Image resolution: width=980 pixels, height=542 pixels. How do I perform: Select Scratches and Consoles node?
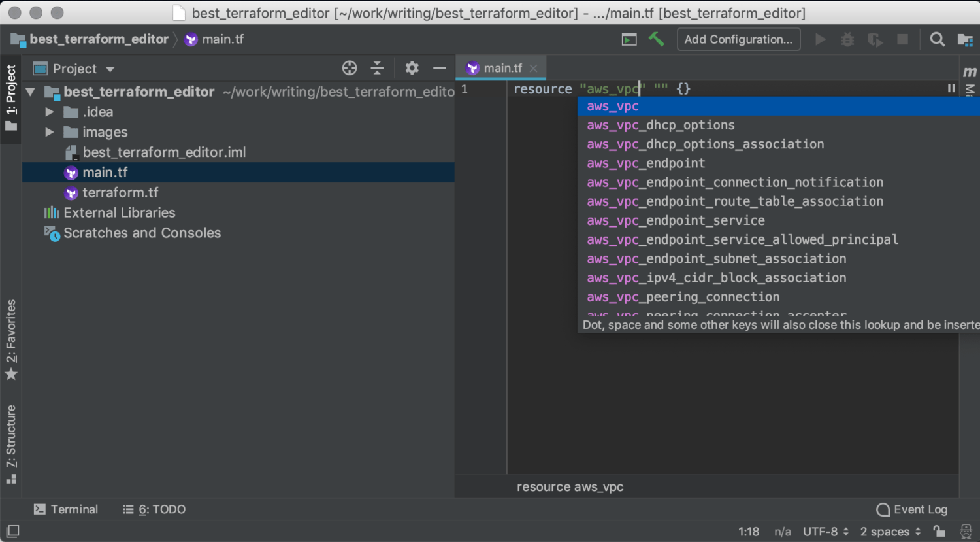pyautogui.click(x=142, y=233)
